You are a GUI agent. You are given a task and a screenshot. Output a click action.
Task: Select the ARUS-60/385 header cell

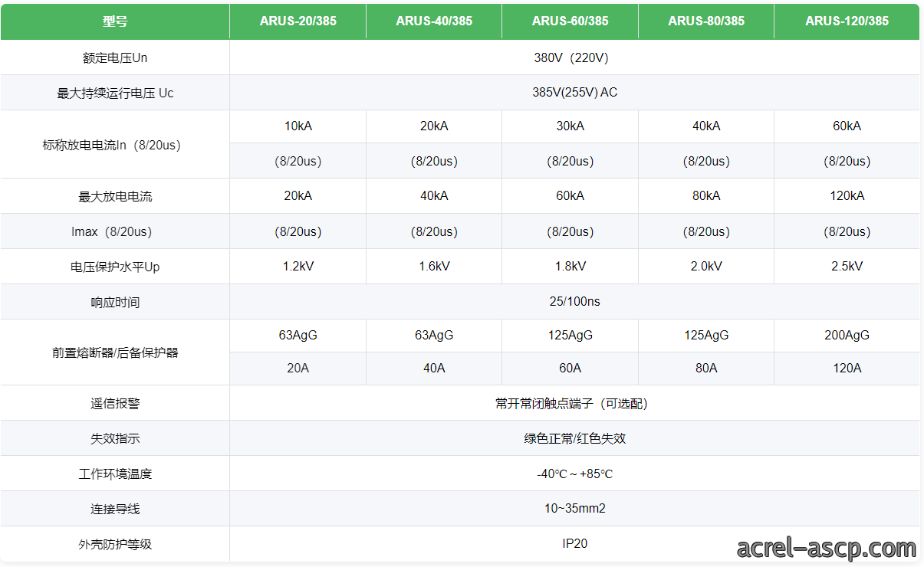click(x=570, y=21)
